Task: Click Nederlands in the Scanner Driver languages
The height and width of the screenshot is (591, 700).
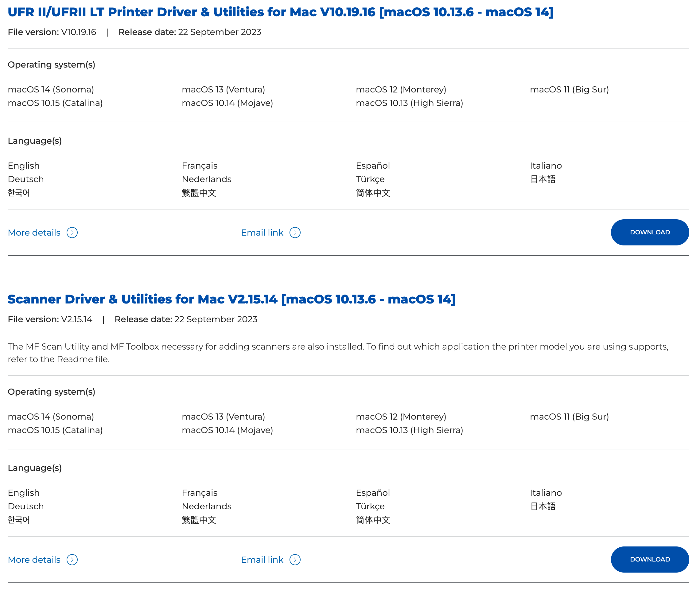Action: tap(207, 506)
